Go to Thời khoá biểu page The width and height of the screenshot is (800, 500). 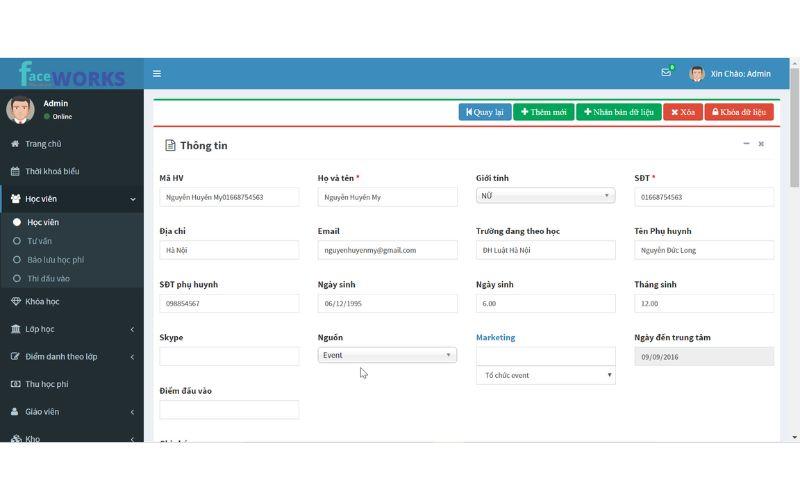[x=52, y=171]
